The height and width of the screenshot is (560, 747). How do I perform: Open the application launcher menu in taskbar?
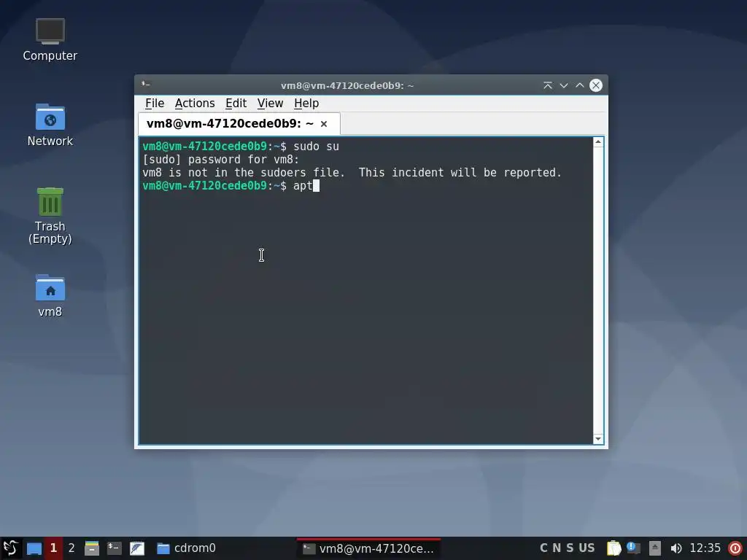click(10, 548)
